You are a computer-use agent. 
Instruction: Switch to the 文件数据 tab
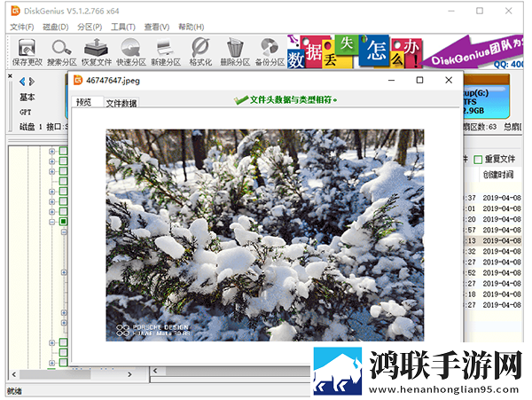point(121,103)
